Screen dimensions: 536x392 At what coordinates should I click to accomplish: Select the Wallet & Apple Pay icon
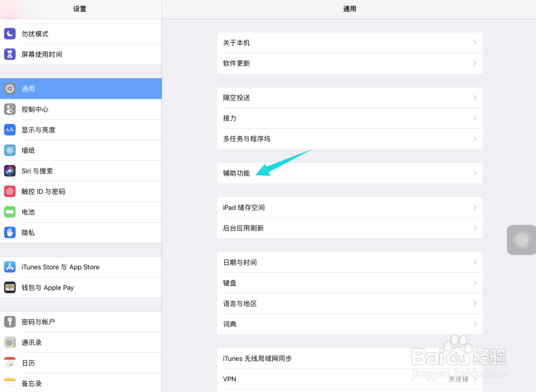[x=10, y=287]
